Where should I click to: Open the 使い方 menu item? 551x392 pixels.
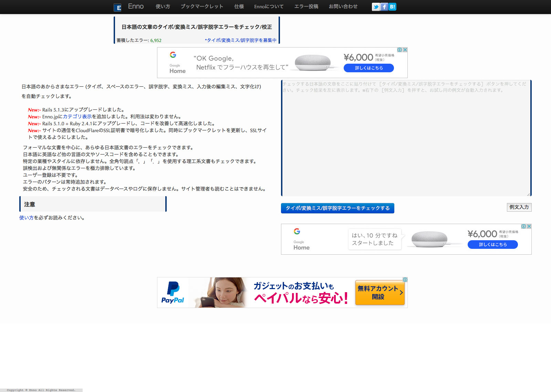[x=163, y=7]
